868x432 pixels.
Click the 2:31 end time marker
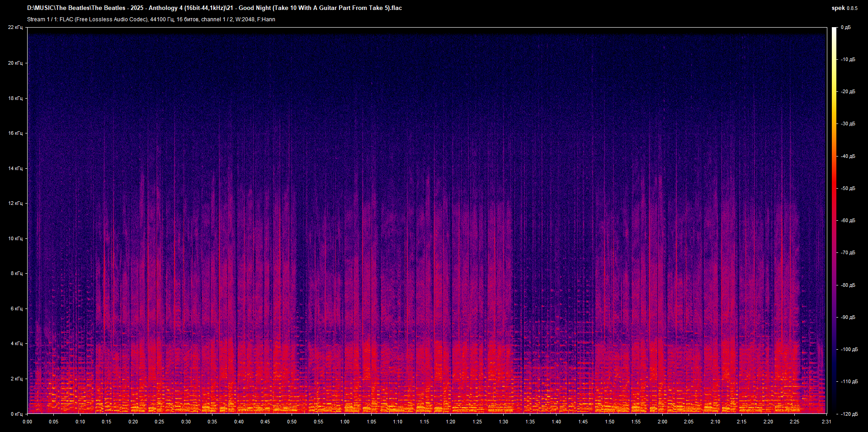[826, 422]
